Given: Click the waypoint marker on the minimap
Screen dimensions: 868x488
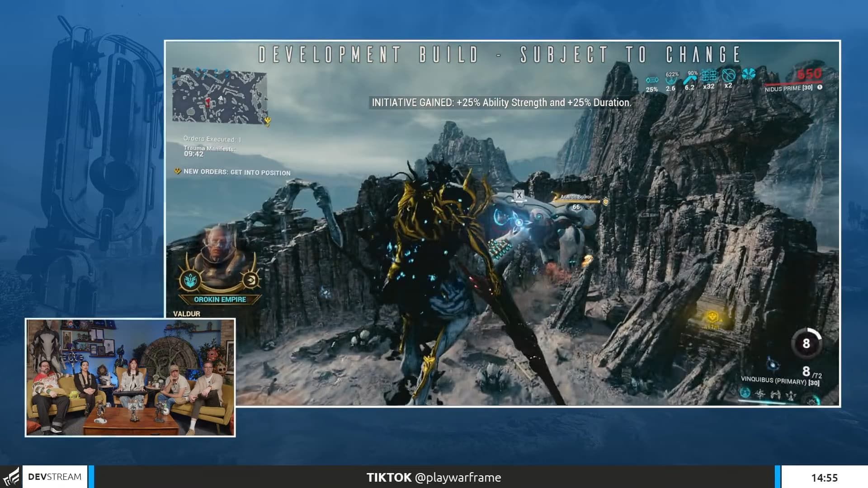Looking at the screenshot, I should [269, 120].
